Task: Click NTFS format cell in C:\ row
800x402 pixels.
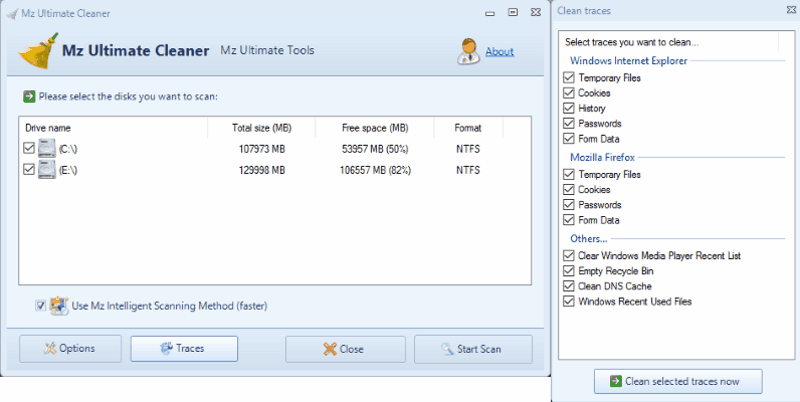Action: pos(468,149)
